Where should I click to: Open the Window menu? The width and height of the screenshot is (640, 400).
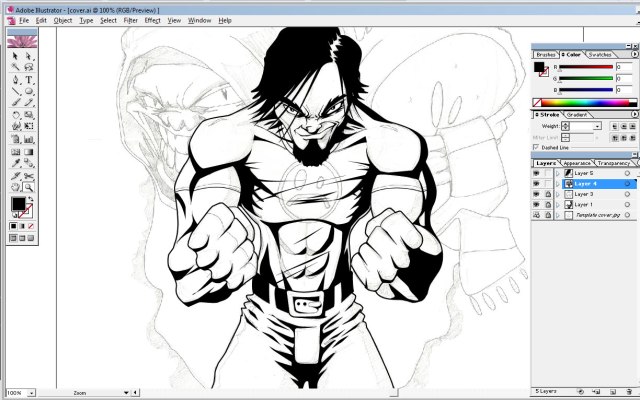(x=200, y=20)
